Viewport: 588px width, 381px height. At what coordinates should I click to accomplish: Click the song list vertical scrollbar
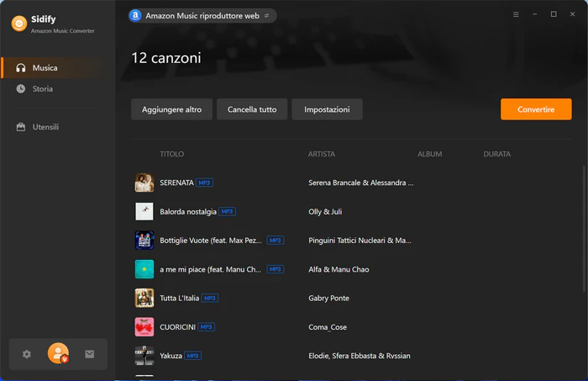585,229
